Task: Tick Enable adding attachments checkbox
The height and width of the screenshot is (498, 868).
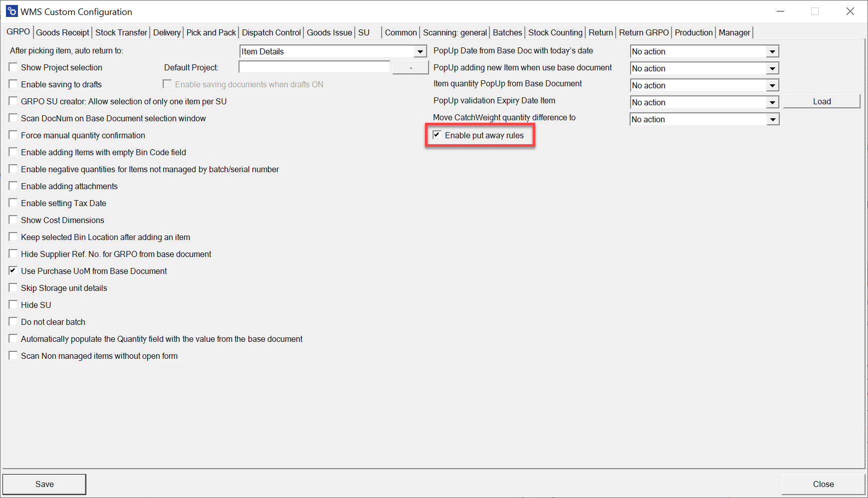Action: 13,186
